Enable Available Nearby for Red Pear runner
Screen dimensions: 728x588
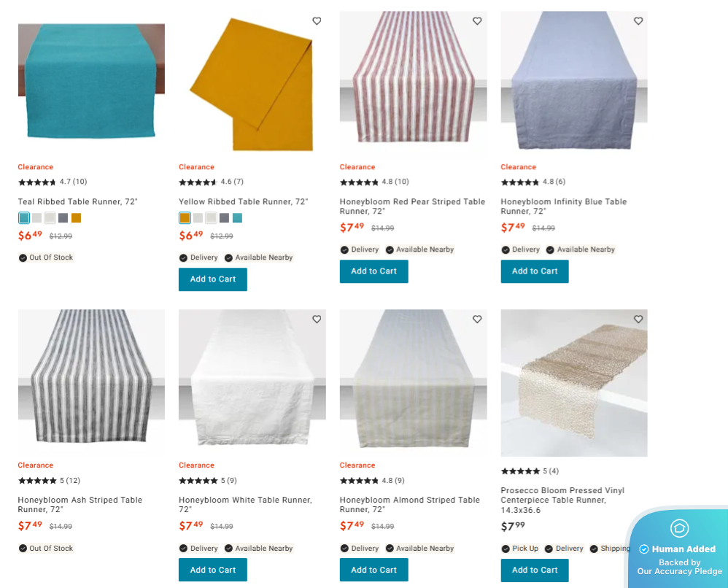click(x=390, y=249)
